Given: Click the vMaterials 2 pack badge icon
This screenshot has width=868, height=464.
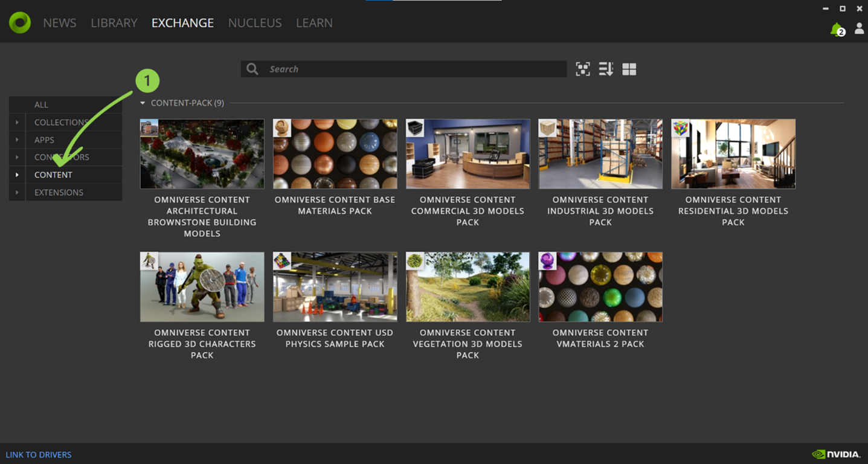Looking at the screenshot, I should tap(548, 261).
